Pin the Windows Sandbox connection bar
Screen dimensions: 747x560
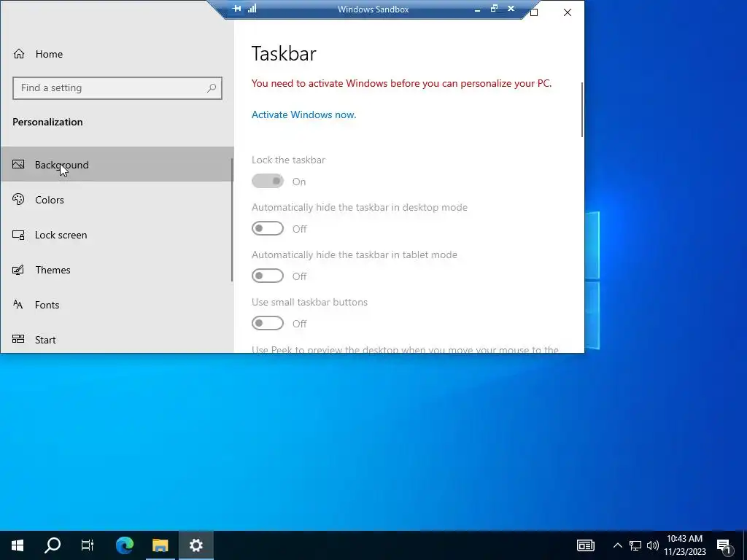pyautogui.click(x=237, y=9)
